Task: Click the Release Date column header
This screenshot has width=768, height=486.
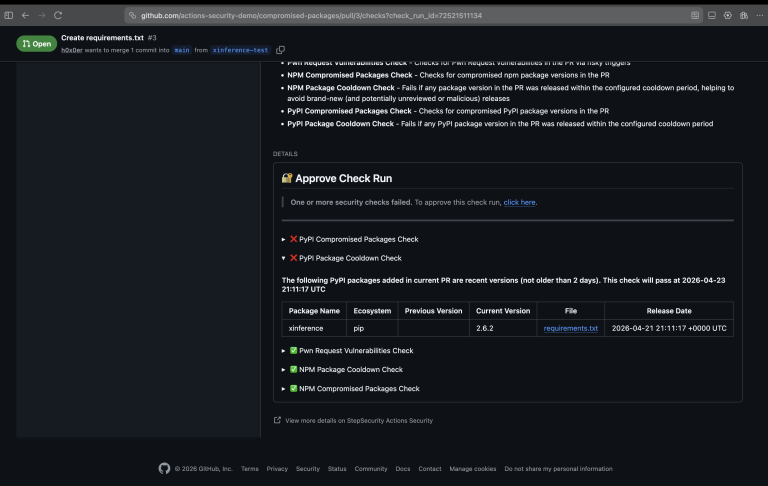Action: tap(669, 311)
